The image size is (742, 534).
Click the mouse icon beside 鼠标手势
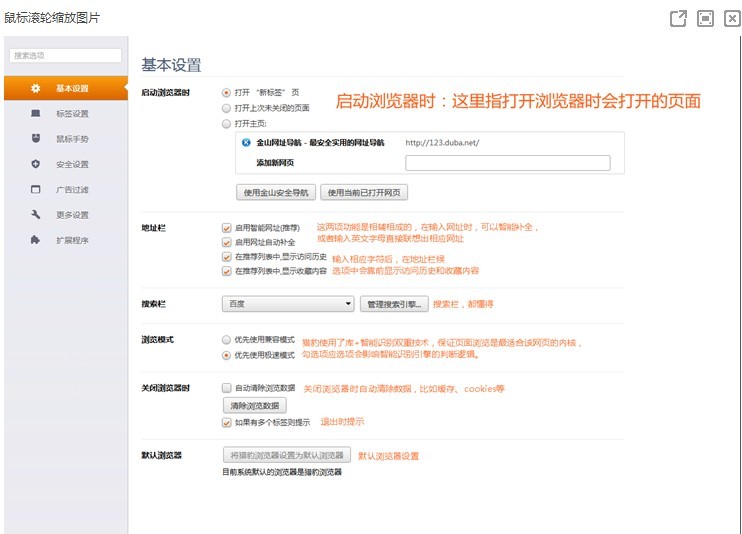pyautogui.click(x=35, y=138)
